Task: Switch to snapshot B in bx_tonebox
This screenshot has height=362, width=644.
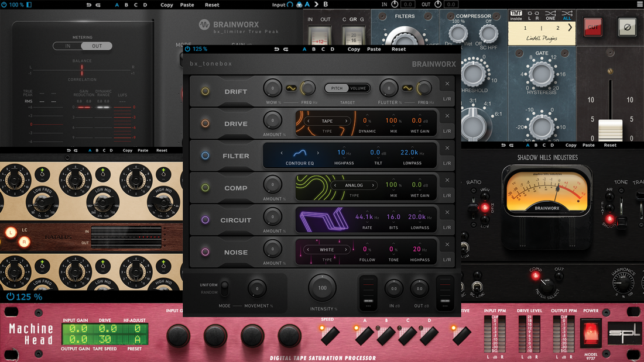Action: click(x=313, y=49)
